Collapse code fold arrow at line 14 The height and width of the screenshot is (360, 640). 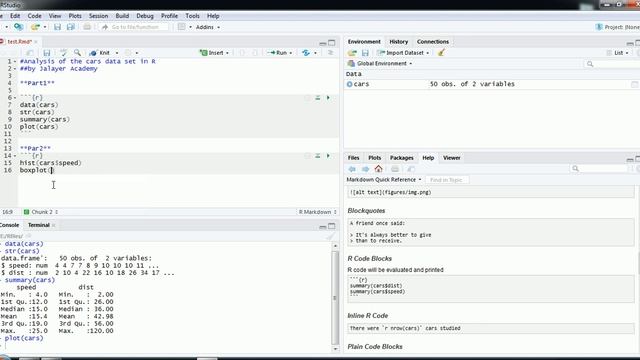[x=15, y=156]
